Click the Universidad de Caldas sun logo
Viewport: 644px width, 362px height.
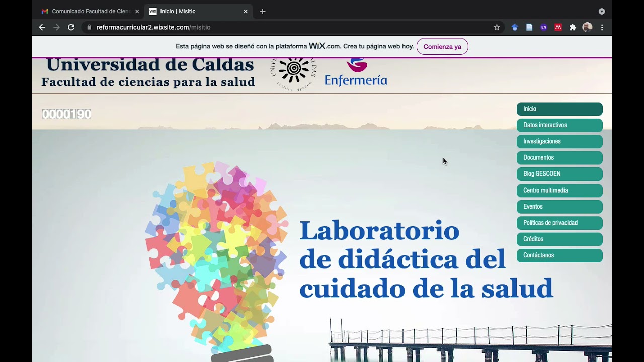click(294, 73)
